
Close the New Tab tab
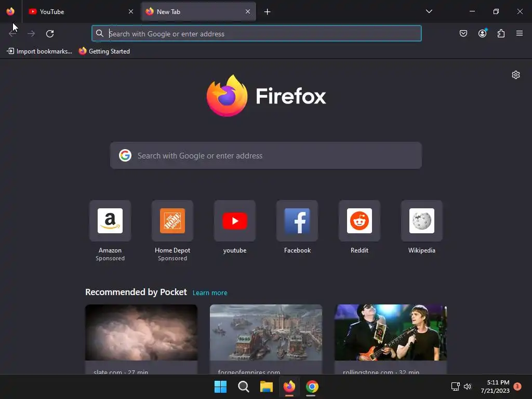[248, 11]
